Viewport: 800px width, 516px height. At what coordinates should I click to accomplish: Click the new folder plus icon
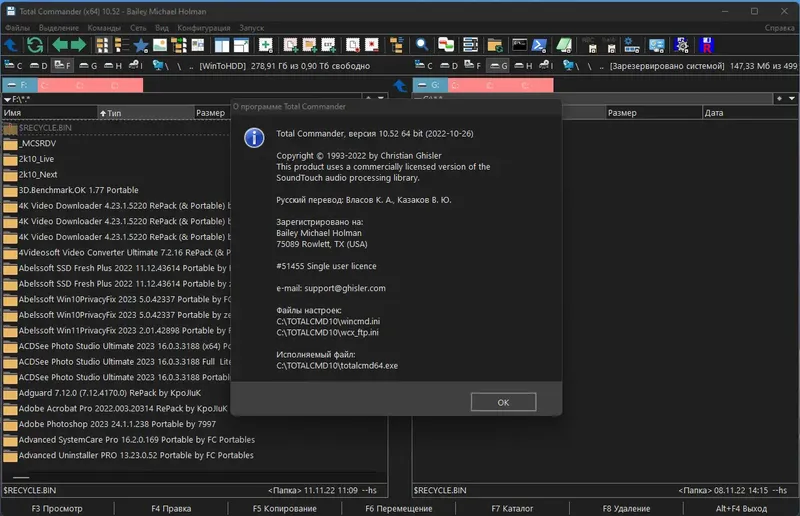point(310,46)
